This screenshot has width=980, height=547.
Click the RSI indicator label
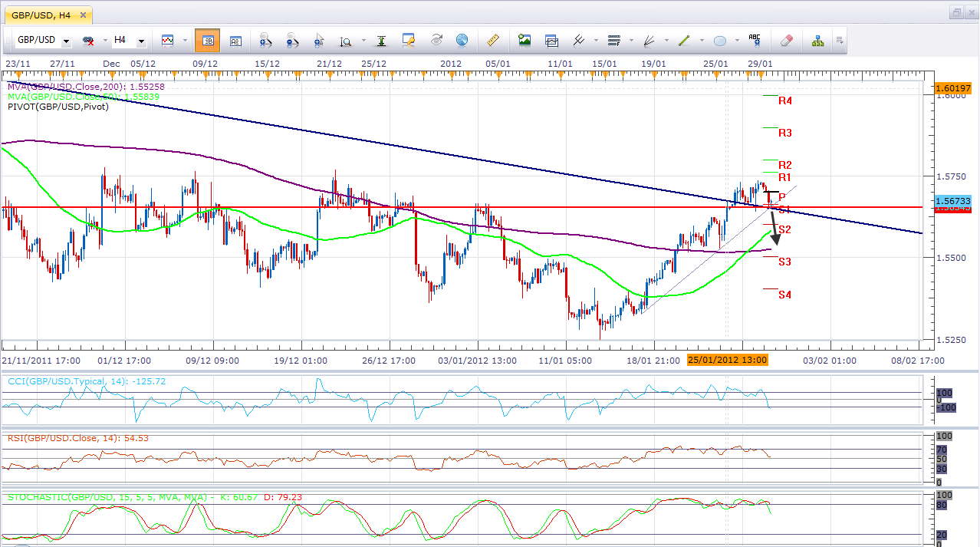[x=78, y=438]
